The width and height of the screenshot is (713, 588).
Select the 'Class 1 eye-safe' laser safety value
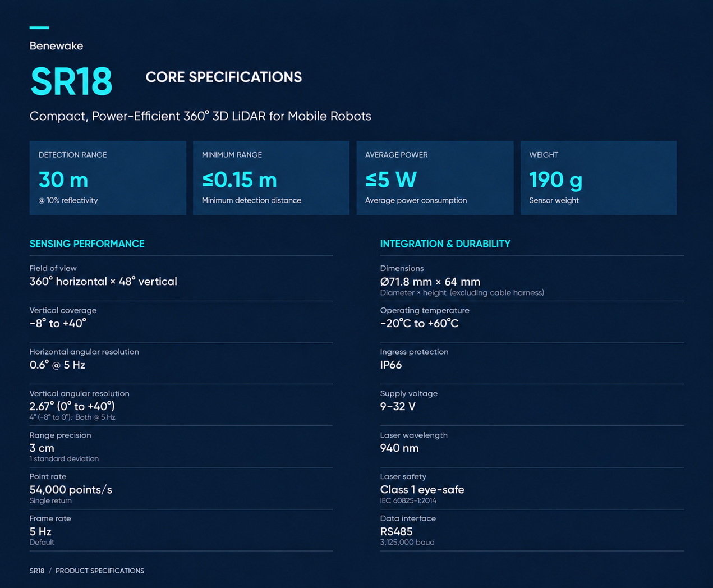422,490
